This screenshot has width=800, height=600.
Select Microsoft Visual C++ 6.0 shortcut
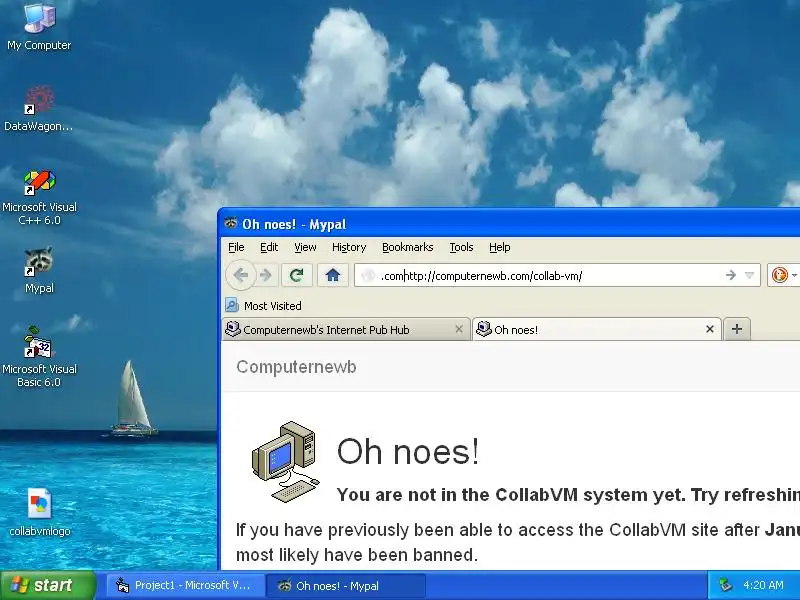39,198
